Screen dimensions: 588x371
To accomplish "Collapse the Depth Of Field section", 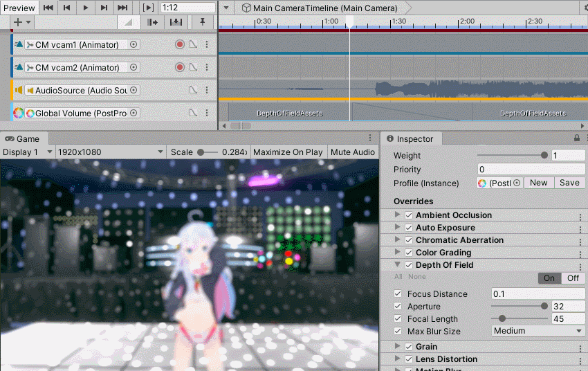I will tap(398, 264).
